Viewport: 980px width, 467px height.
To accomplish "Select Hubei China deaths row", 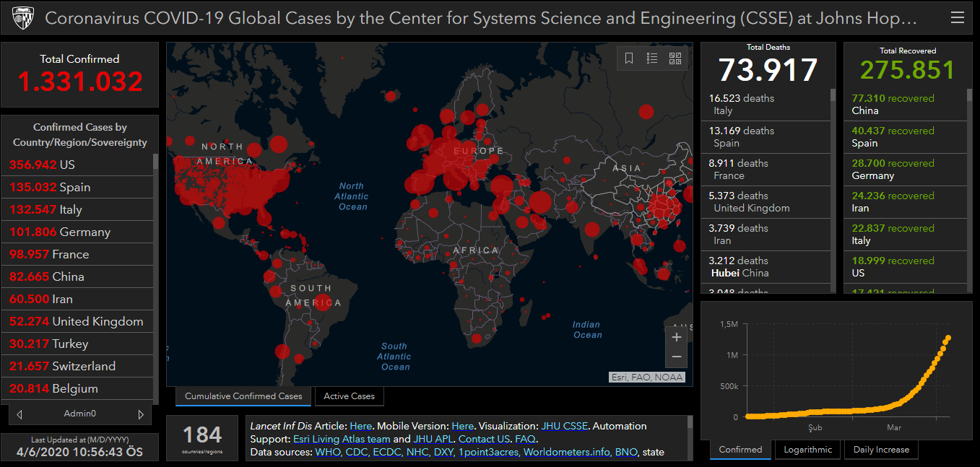I will click(x=766, y=267).
